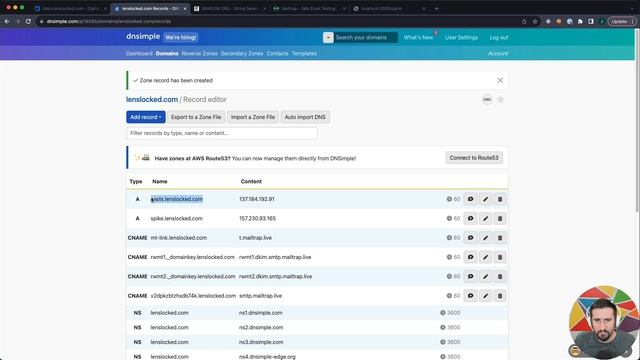Open the Secondary Zones nav item

tap(242, 53)
